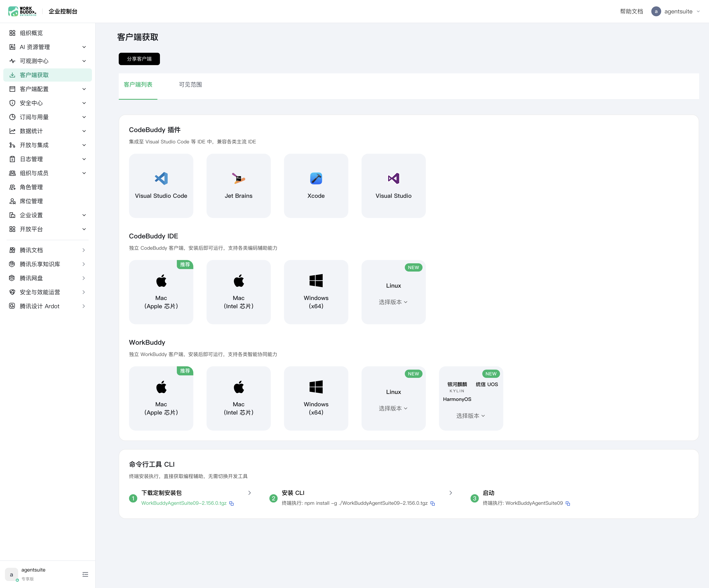Click the WorkBuddy Enterprise logo
The width and height of the screenshot is (709, 588).
click(x=22, y=11)
